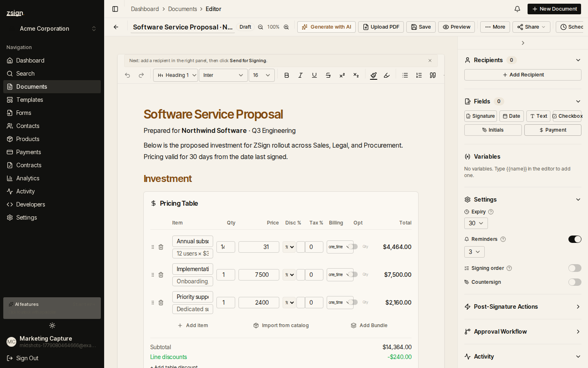The width and height of the screenshot is (588, 368).
Task: Open the notifications bell
Action: click(517, 9)
